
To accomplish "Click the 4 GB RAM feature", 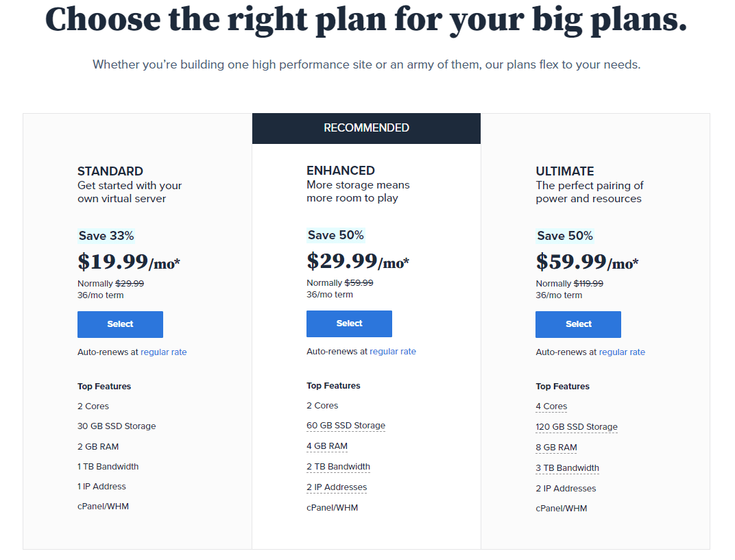I will (327, 446).
